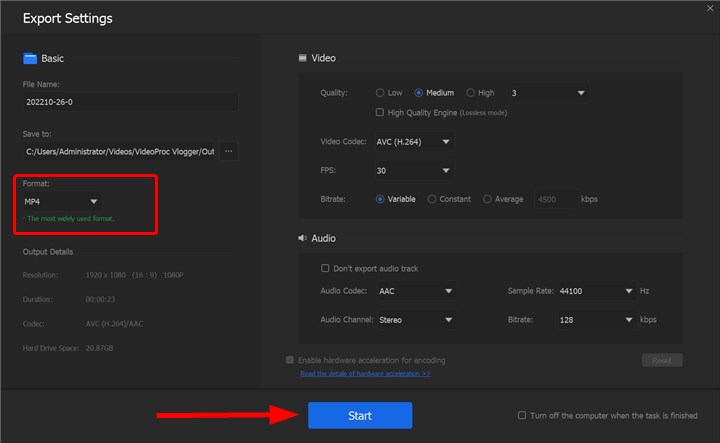The width and height of the screenshot is (720, 443).
Task: Select the Low quality radio button
Action: tap(380, 93)
